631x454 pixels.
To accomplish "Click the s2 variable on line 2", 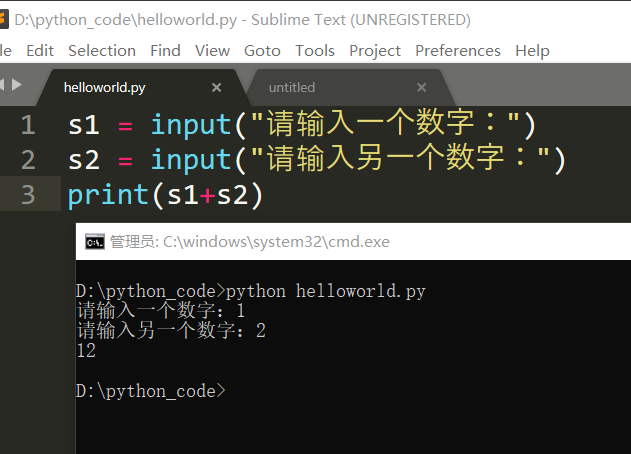I will click(84, 160).
